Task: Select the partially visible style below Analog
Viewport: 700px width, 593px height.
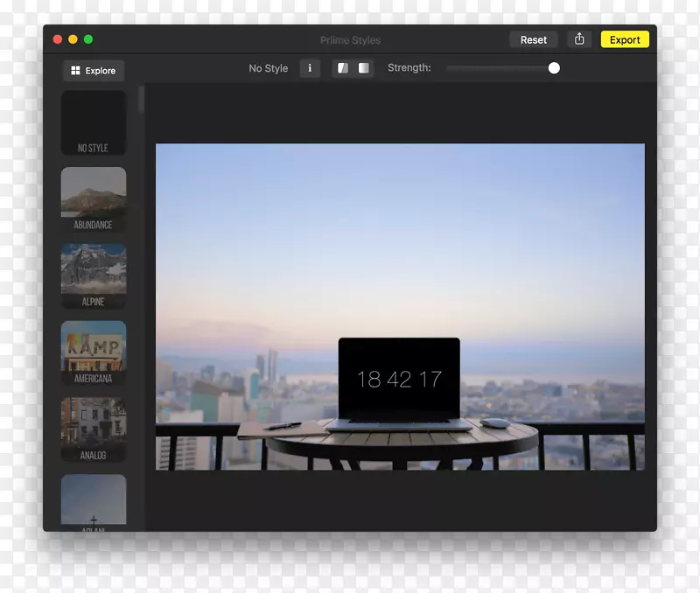Action: pyautogui.click(x=94, y=503)
